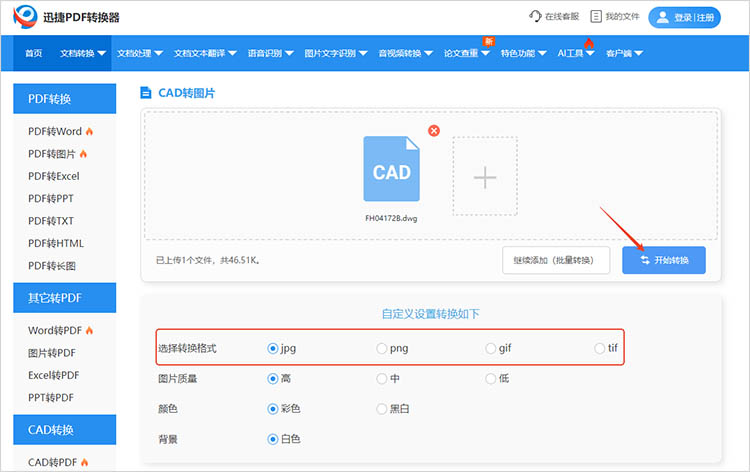Click the flame icon next to Word转PDF

89,330
